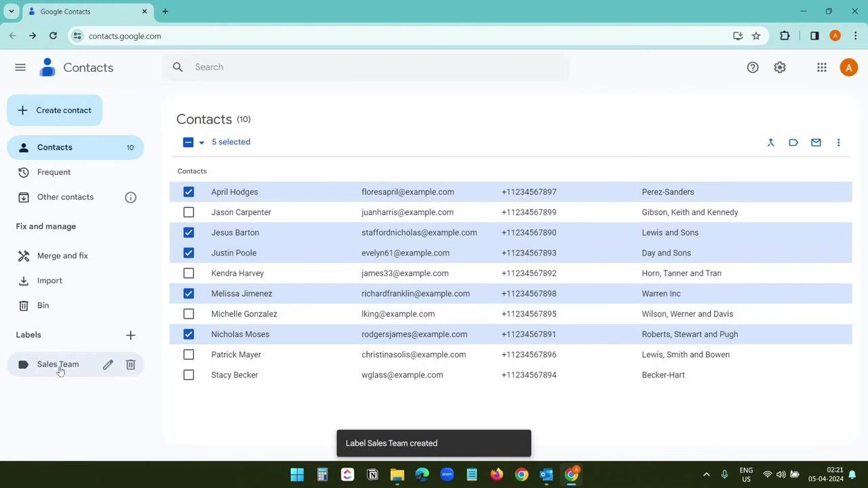Click the wglass@example.com email
This screenshot has width=868, height=488.
pos(402,375)
